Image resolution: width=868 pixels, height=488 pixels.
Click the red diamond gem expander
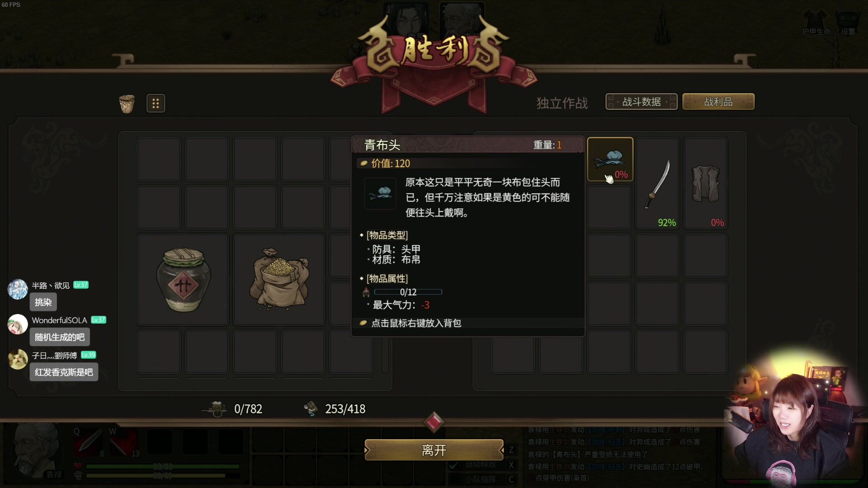pyautogui.click(x=434, y=422)
